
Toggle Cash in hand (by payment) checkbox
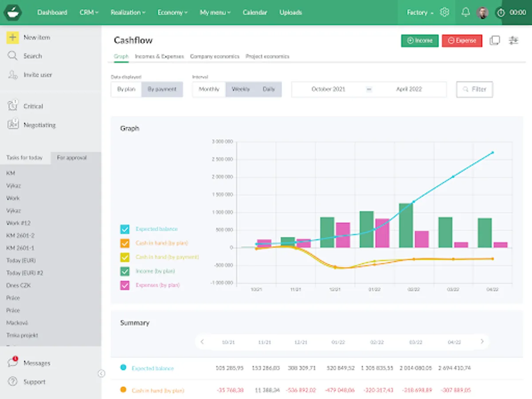click(125, 257)
